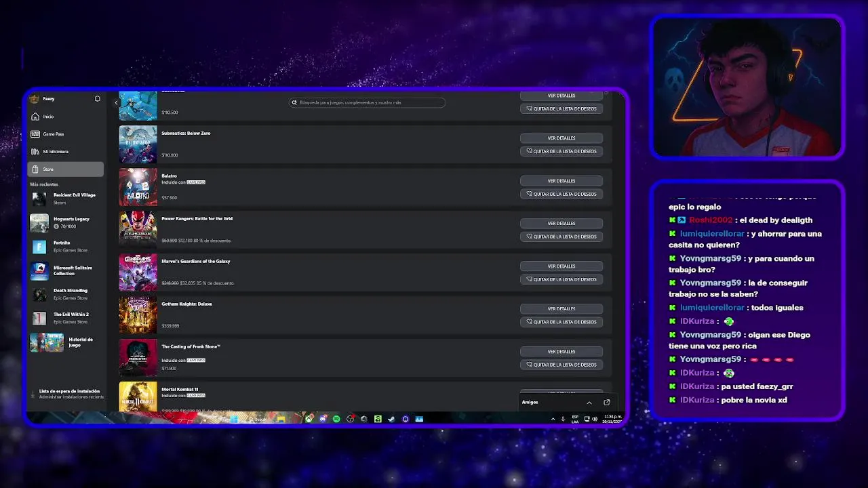Click The Casting of Frank Stone cover
Viewport: 868px width, 488px height.
click(x=138, y=357)
